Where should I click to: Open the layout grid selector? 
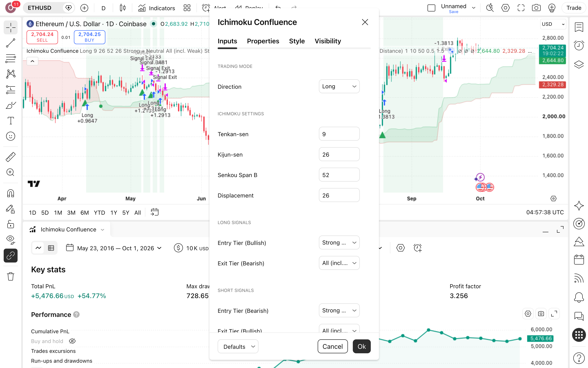(x=187, y=8)
